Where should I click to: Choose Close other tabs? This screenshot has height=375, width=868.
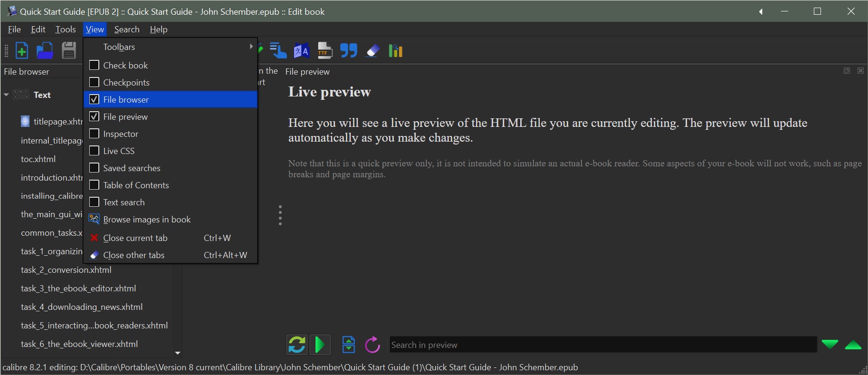click(171, 255)
